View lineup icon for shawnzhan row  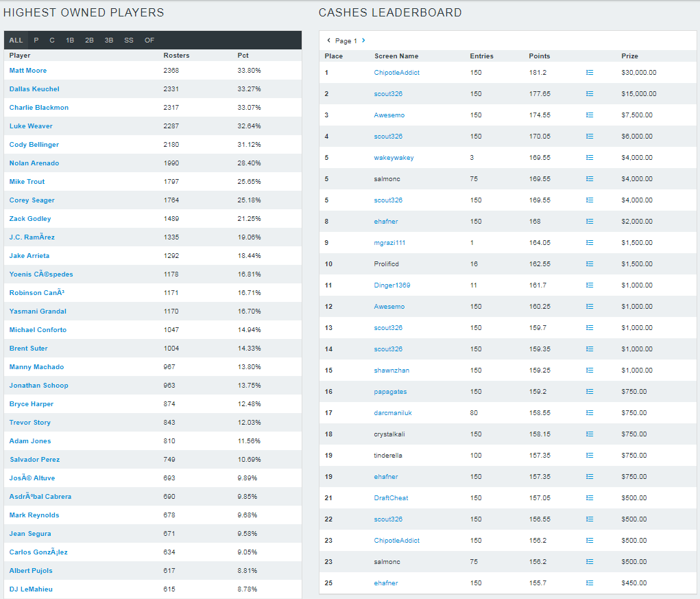pyautogui.click(x=590, y=371)
